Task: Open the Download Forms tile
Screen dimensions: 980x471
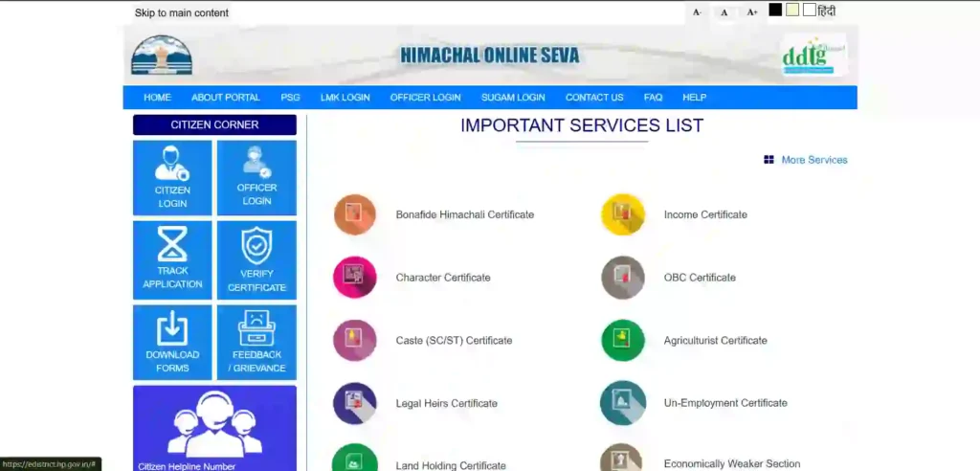Action: (x=172, y=343)
